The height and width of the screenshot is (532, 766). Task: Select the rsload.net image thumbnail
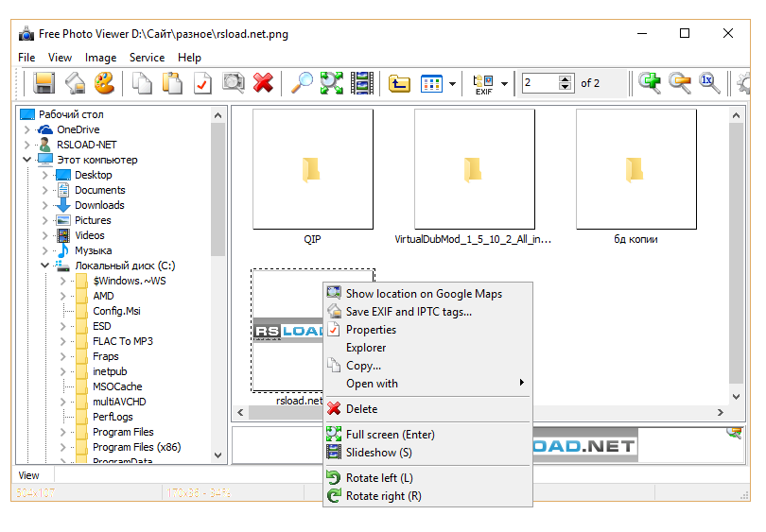287,331
